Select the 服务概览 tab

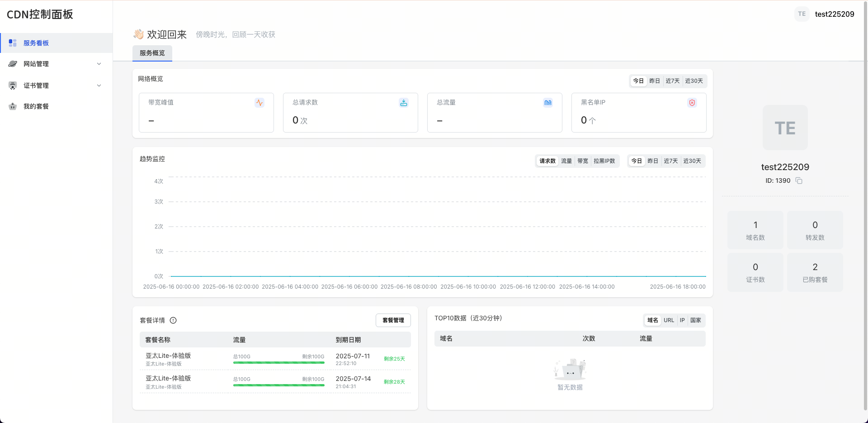point(152,53)
